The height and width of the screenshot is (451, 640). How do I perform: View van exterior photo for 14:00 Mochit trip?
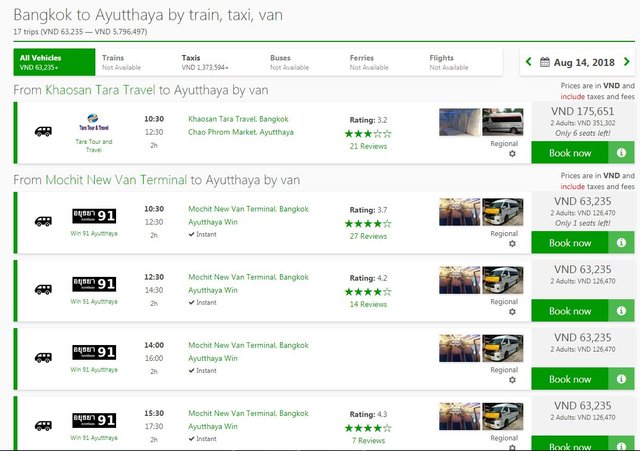pyautogui.click(x=502, y=348)
